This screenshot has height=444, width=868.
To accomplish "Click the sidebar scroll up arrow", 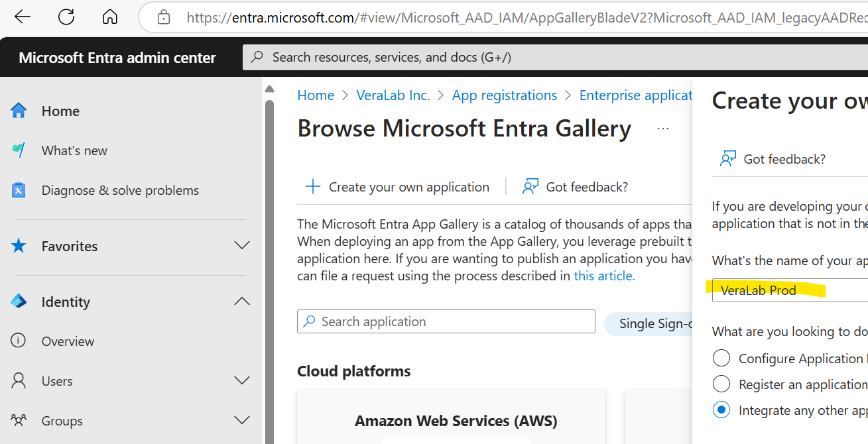I will (x=269, y=89).
